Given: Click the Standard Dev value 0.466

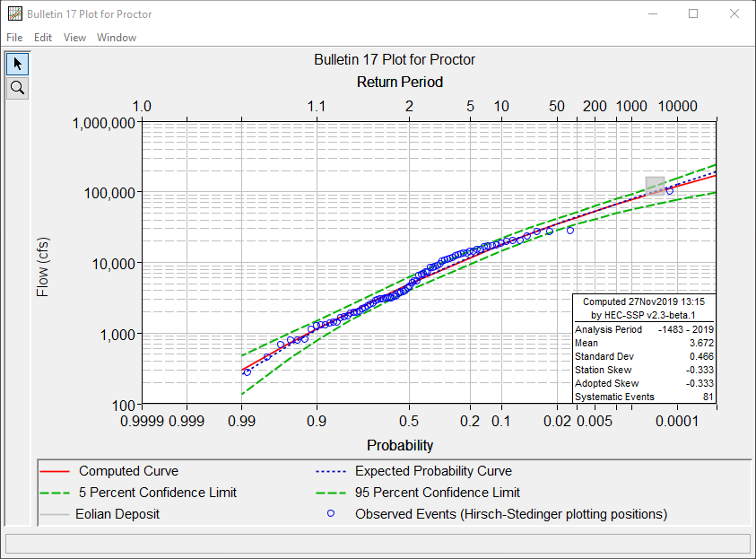Looking at the screenshot, I should click(x=701, y=356).
